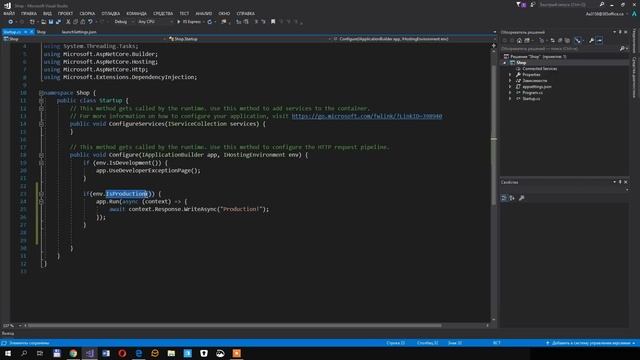Click Add to Source Control in status bar

click(591, 343)
